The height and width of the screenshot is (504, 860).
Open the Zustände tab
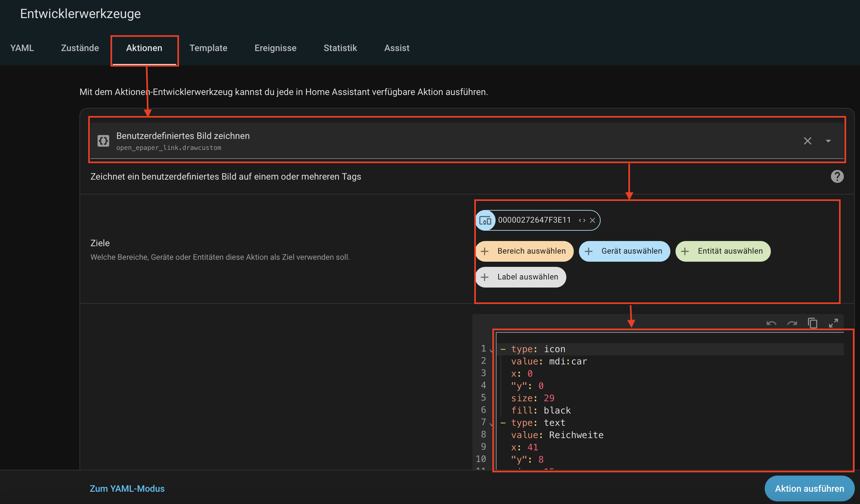[80, 48]
